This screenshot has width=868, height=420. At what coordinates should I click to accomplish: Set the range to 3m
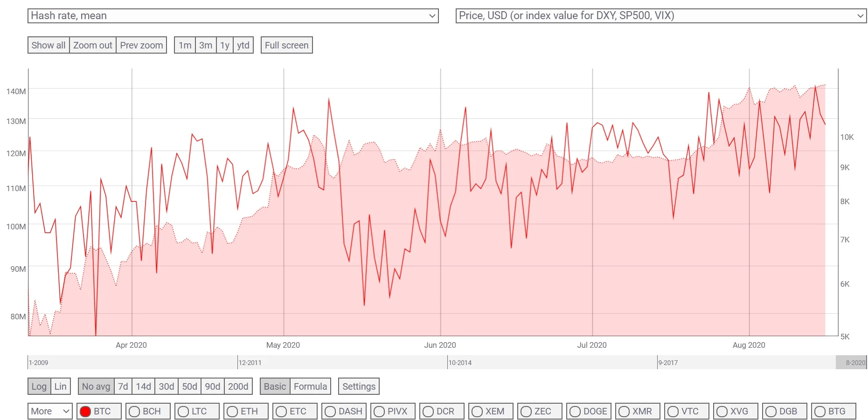206,45
